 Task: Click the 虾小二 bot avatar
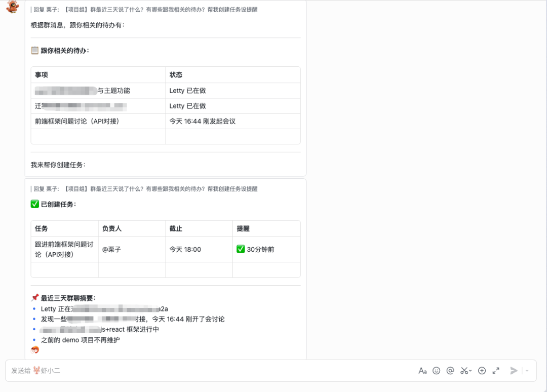tap(11, 7)
